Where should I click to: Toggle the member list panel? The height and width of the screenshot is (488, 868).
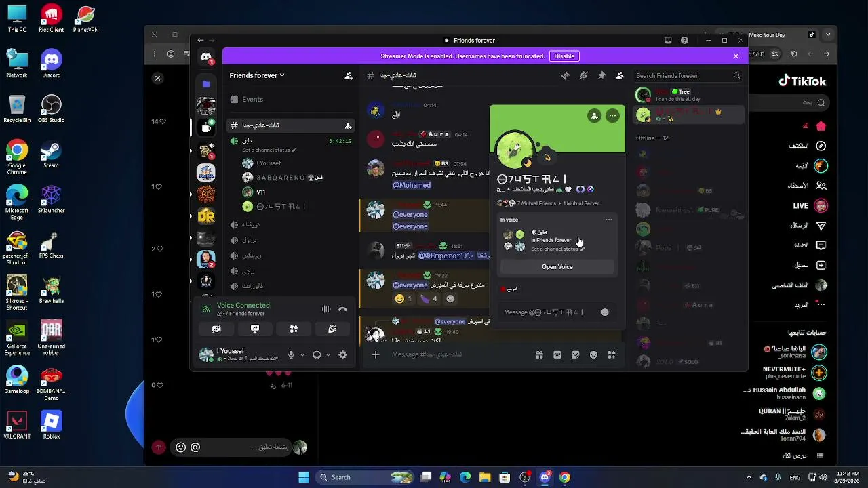coord(620,76)
